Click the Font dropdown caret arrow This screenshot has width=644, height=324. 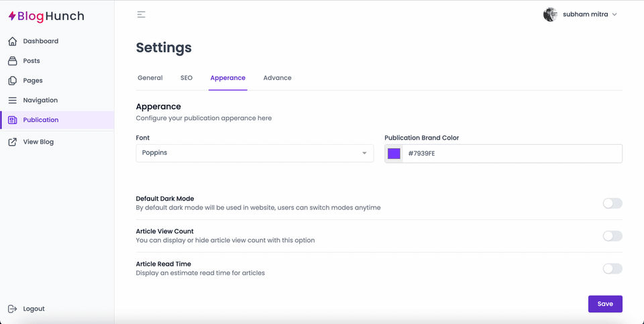pos(364,153)
